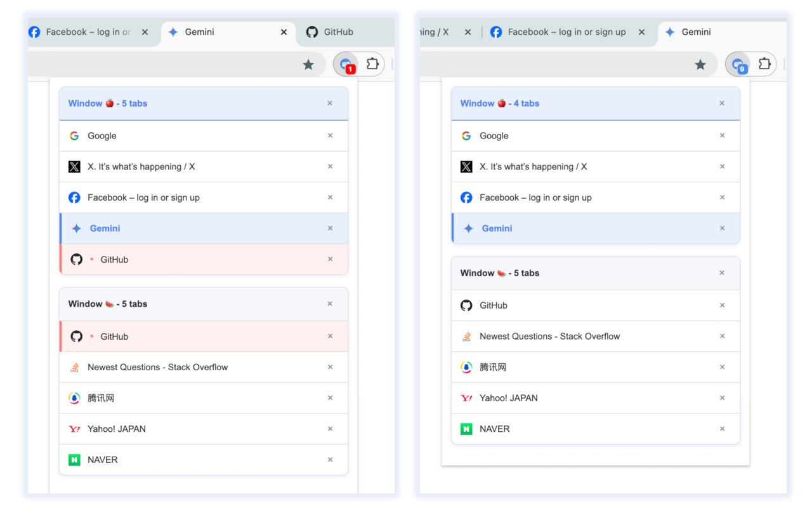The image size is (812, 508).
Task: Close the red GitHub entry in the left watermelon window
Action: tap(330, 336)
